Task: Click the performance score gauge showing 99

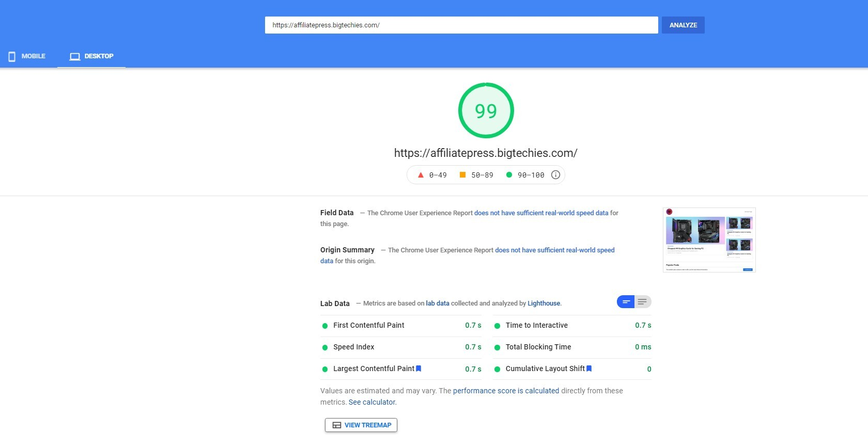Action: pyautogui.click(x=486, y=110)
